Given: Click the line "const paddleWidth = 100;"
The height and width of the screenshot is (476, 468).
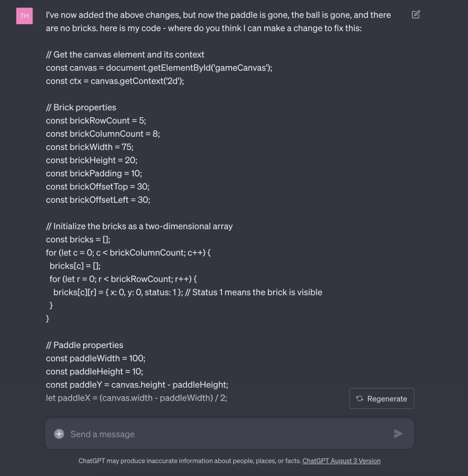Looking at the screenshot, I should coord(96,358).
